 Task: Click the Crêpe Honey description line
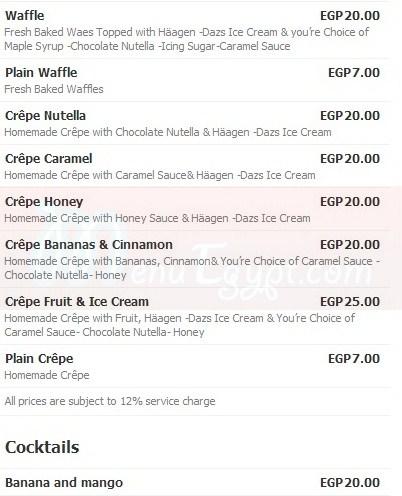(x=157, y=218)
